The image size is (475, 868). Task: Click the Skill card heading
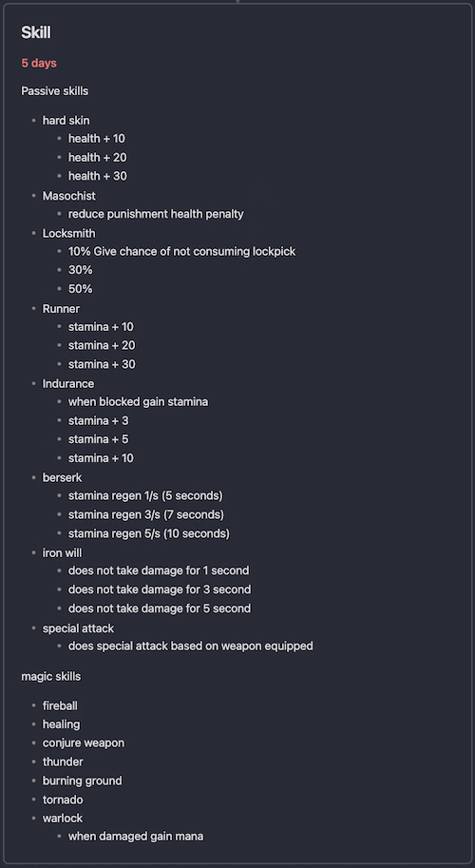tap(36, 33)
